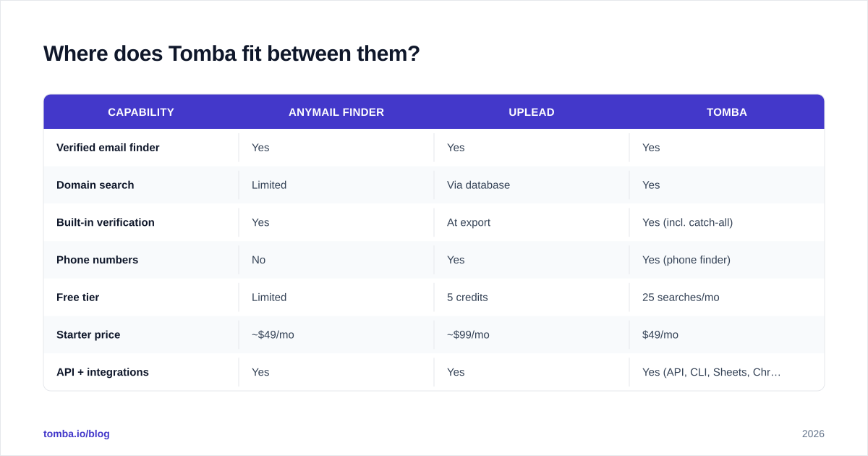Select the Verified email finder row label
Screen dimensions: 868x456
[x=108, y=148]
